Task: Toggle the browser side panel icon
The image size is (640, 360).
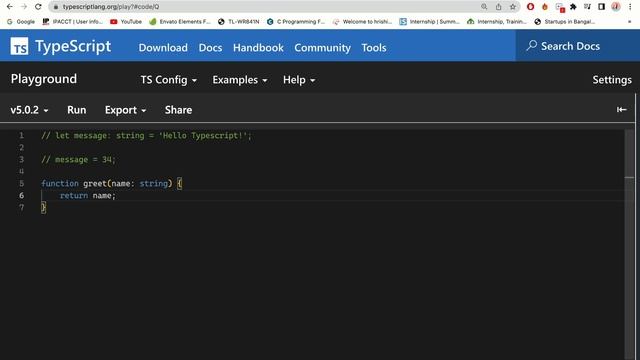Action: point(601,7)
